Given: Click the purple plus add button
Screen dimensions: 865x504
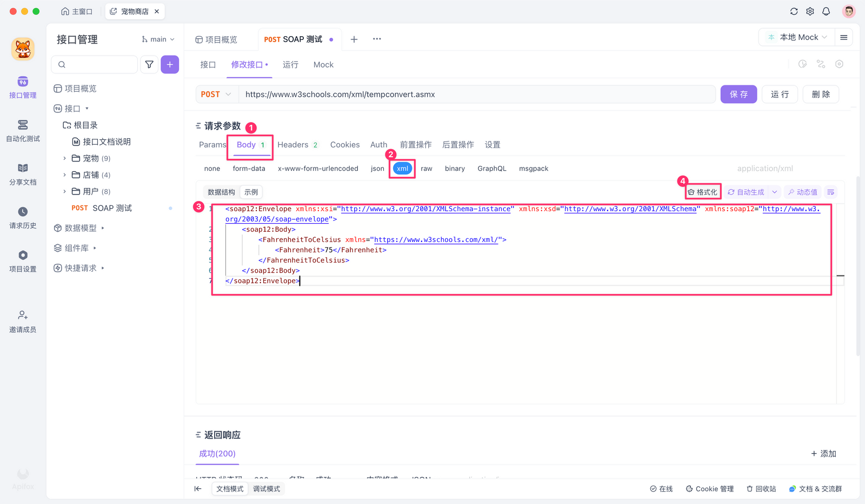Looking at the screenshot, I should coord(170,64).
